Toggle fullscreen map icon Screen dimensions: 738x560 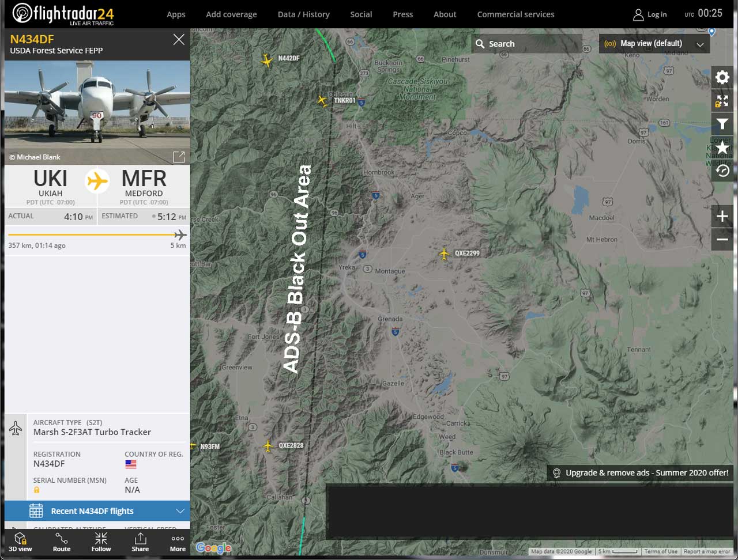[x=722, y=101]
